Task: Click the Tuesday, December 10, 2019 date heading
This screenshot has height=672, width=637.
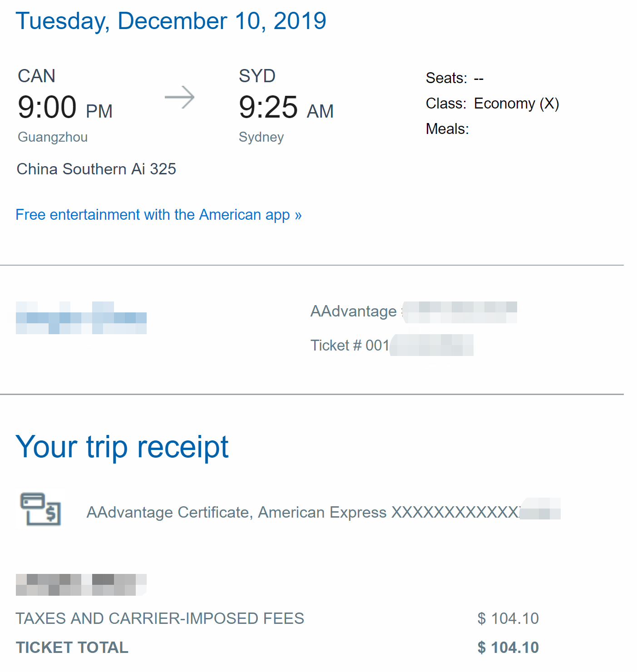Action: pyautogui.click(x=171, y=21)
